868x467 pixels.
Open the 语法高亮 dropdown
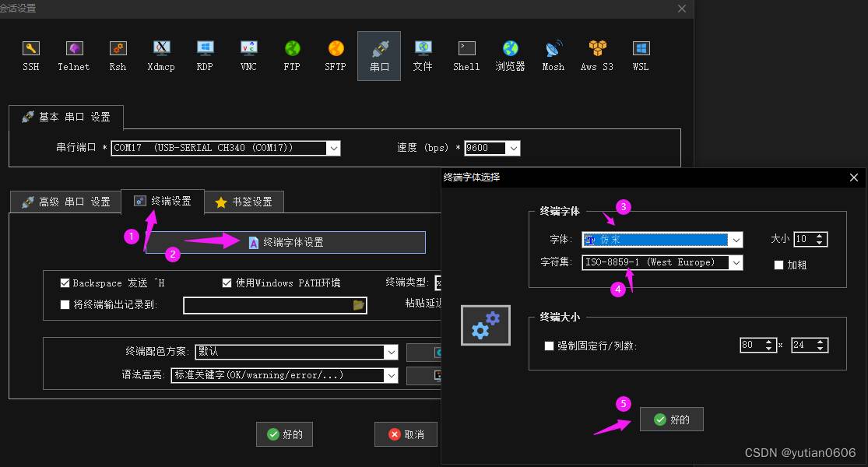pyautogui.click(x=391, y=375)
